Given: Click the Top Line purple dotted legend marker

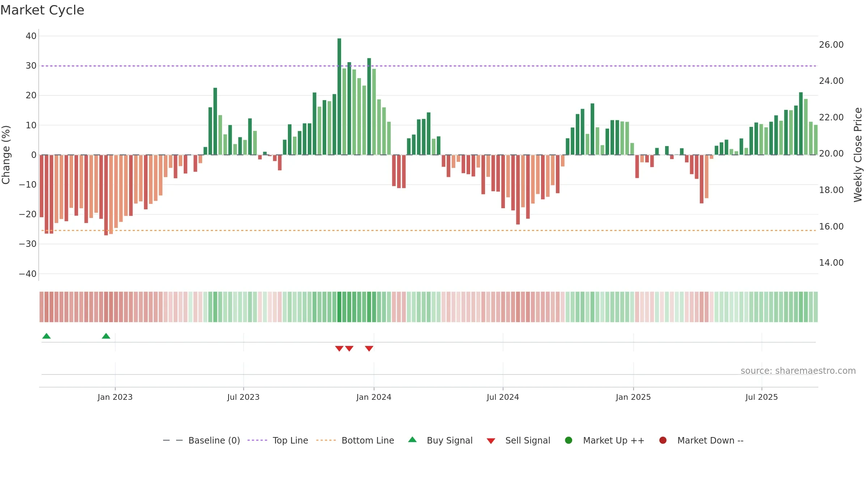Looking at the screenshot, I should [x=257, y=440].
